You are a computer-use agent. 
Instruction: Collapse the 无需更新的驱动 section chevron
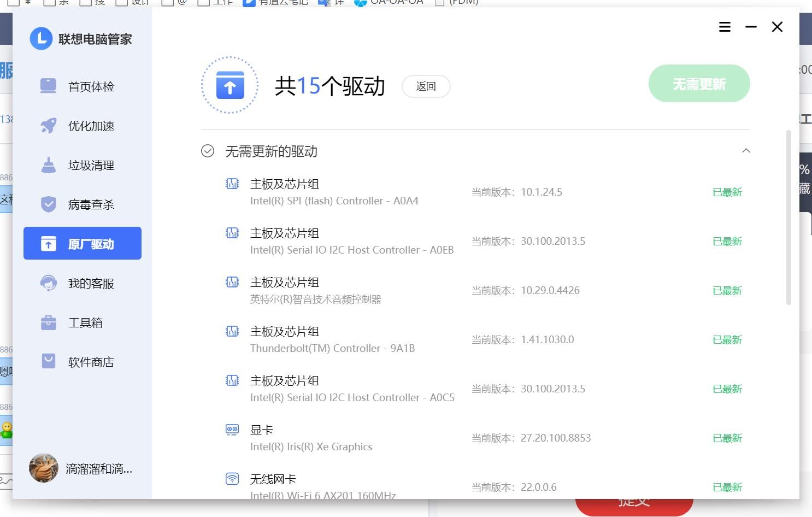point(746,151)
